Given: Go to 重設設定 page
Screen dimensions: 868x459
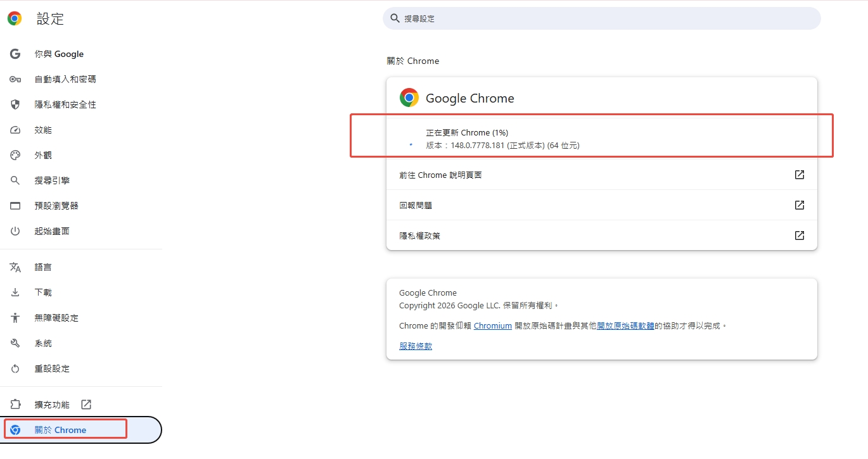Looking at the screenshot, I should pos(81,368).
